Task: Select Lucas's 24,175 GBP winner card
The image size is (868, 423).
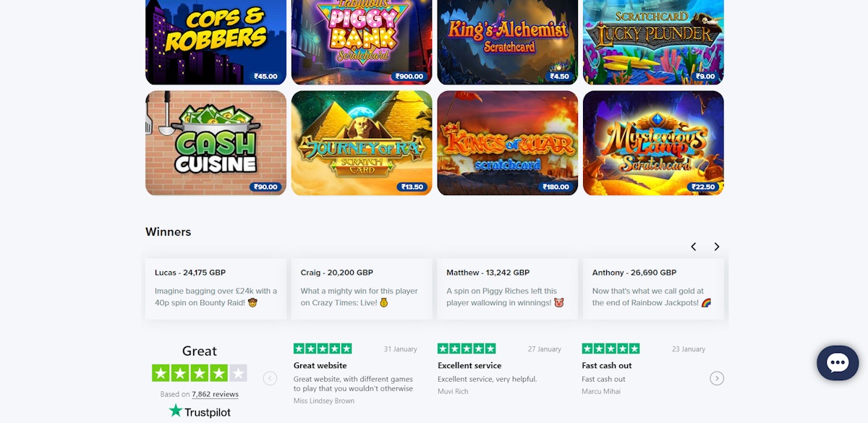Action: click(216, 289)
